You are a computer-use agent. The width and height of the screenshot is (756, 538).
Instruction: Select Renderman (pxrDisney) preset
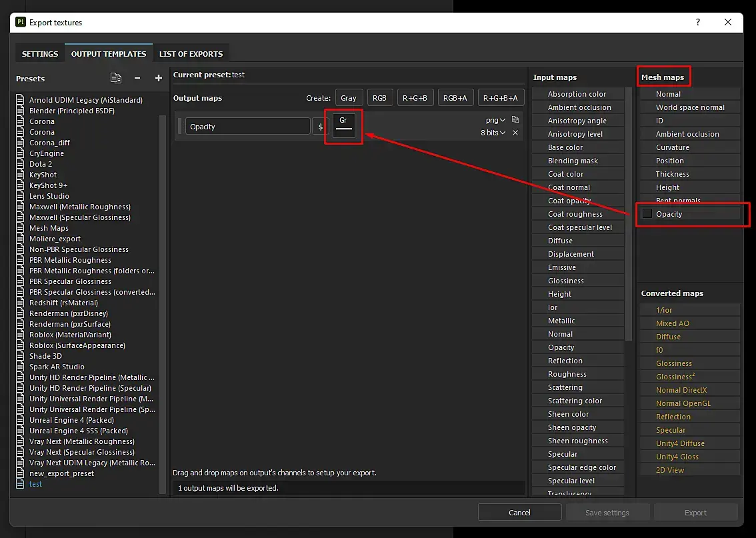click(x=69, y=313)
